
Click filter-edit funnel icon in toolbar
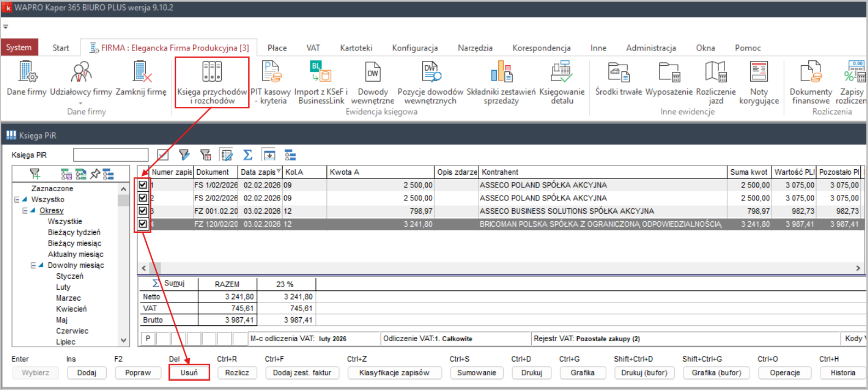coord(184,155)
